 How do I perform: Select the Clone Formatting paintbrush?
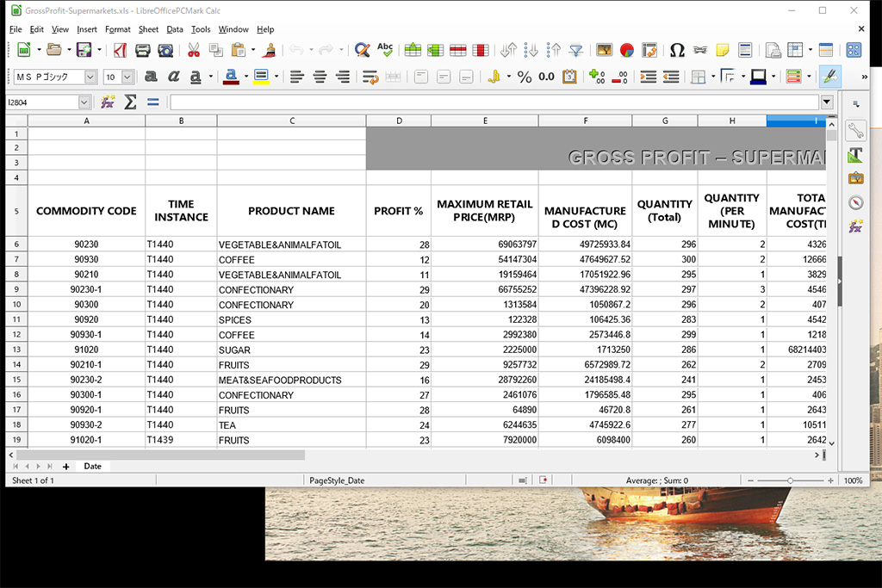[270, 50]
